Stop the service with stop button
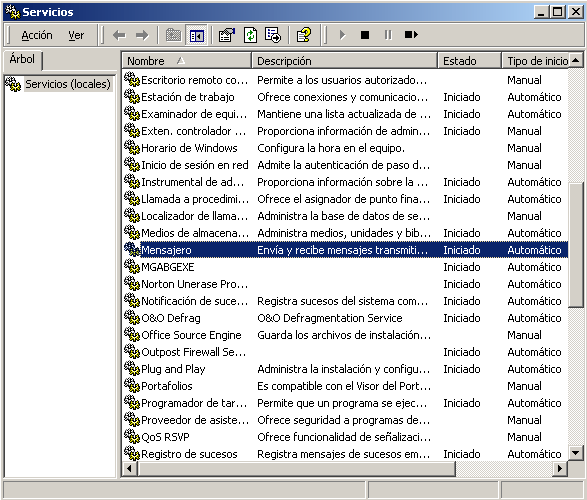This screenshot has height=500, width=587. pos(365,35)
